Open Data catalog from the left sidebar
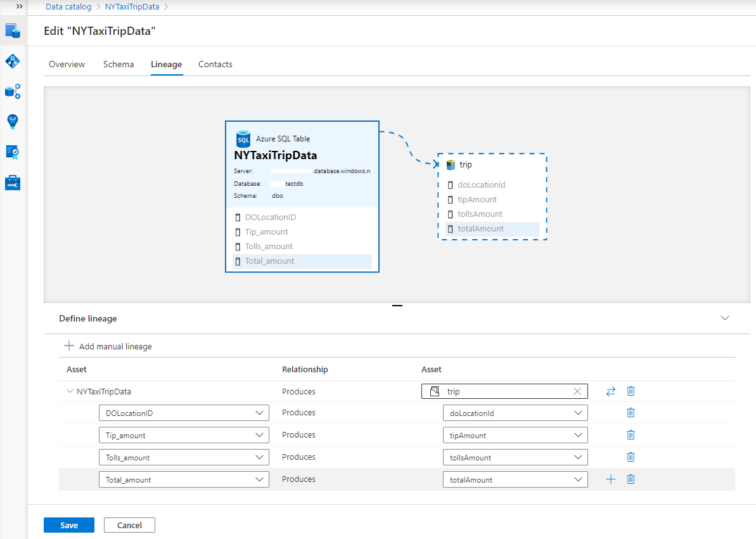The image size is (756, 539). point(13,30)
